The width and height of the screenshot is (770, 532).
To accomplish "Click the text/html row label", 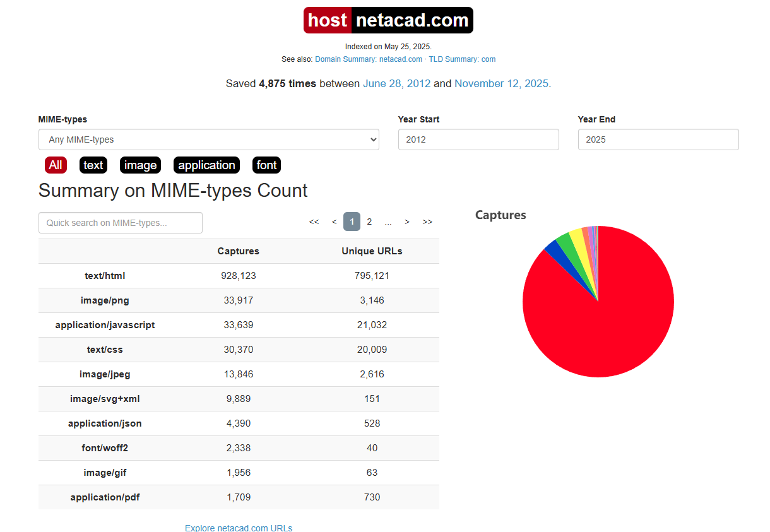I will click(105, 276).
